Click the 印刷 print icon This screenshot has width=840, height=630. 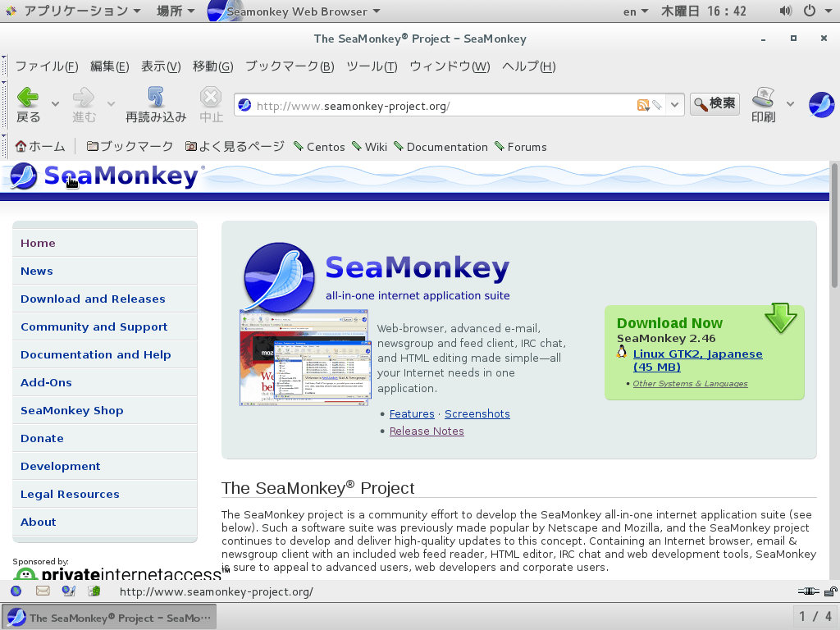[763, 104]
